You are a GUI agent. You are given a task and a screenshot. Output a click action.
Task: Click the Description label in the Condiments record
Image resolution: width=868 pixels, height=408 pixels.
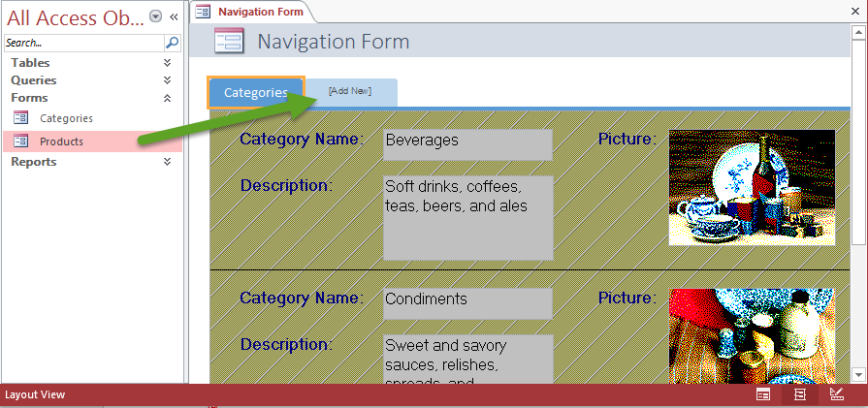(x=286, y=344)
